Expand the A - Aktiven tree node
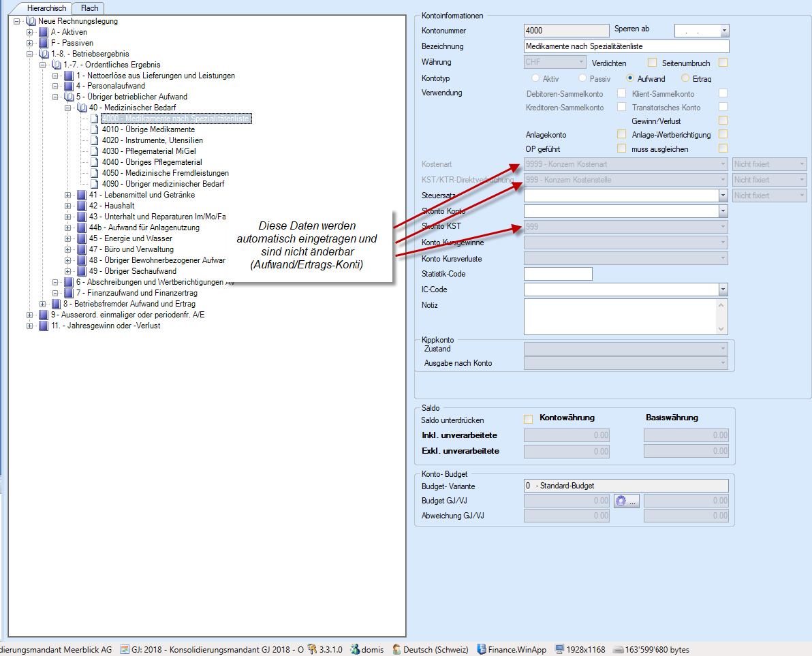 click(x=29, y=32)
